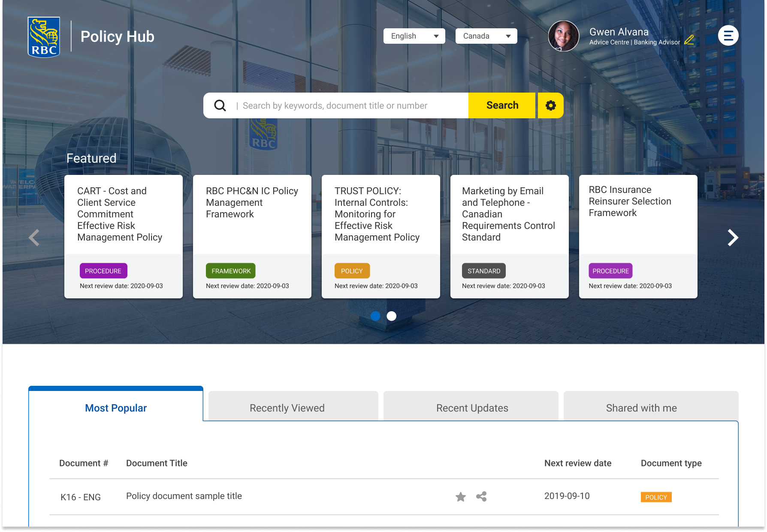Select the first carousel pagination dot
Image resolution: width=767 pixels, height=532 pixels.
click(x=376, y=316)
